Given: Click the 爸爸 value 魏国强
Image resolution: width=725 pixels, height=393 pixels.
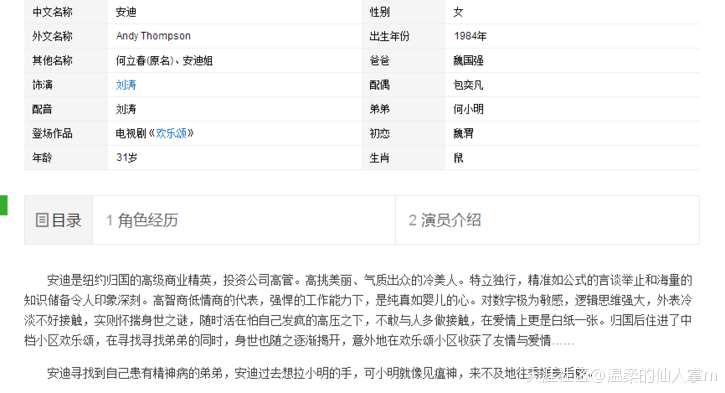Looking at the screenshot, I should pyautogui.click(x=468, y=61).
